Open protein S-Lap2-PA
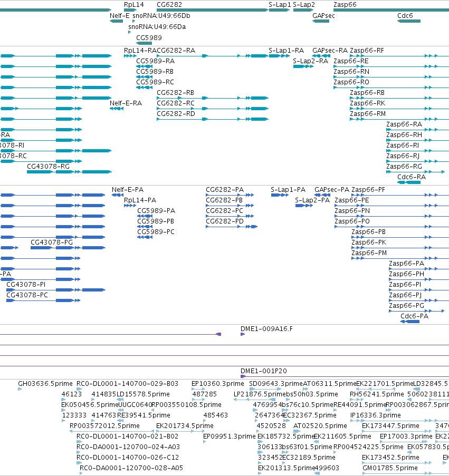This screenshot has width=449, height=476. click(x=312, y=200)
